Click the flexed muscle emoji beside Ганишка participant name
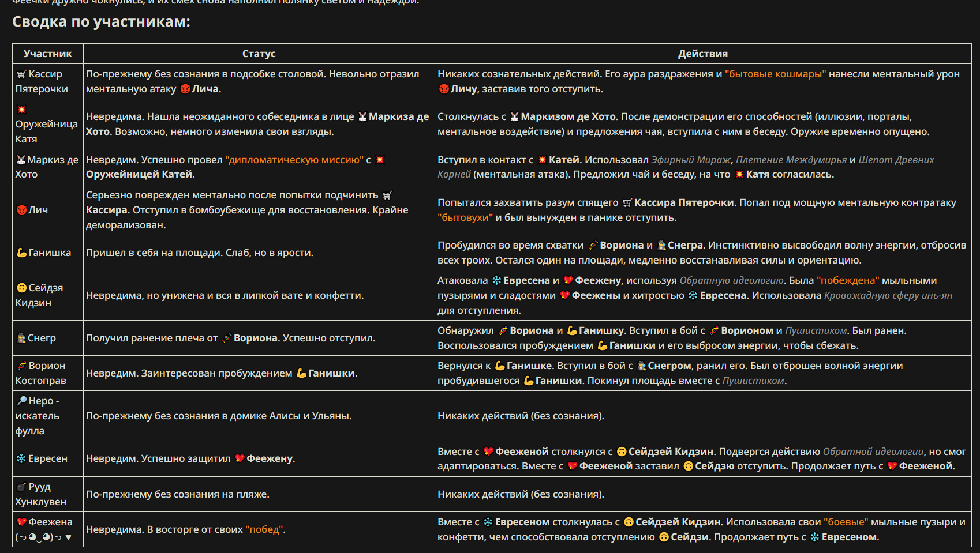This screenshot has height=553, width=980. point(21,253)
